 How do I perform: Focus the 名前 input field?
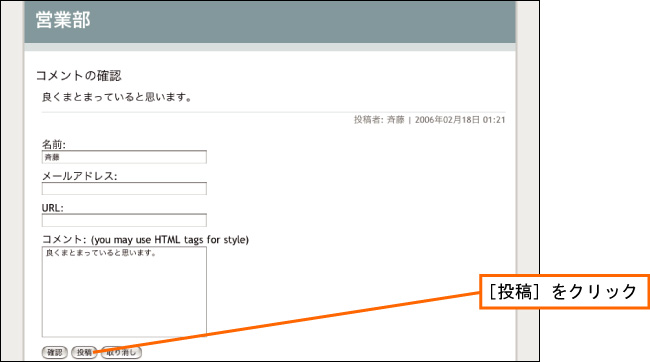tap(124, 157)
